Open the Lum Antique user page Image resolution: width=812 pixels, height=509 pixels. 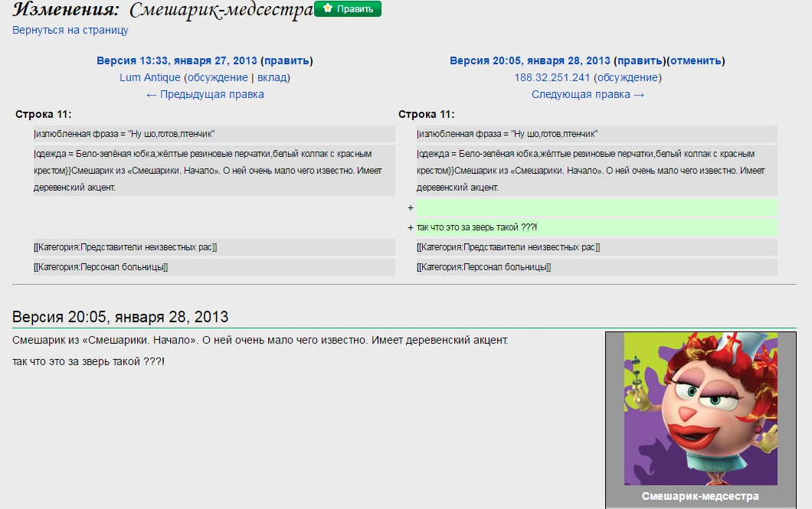(x=149, y=77)
